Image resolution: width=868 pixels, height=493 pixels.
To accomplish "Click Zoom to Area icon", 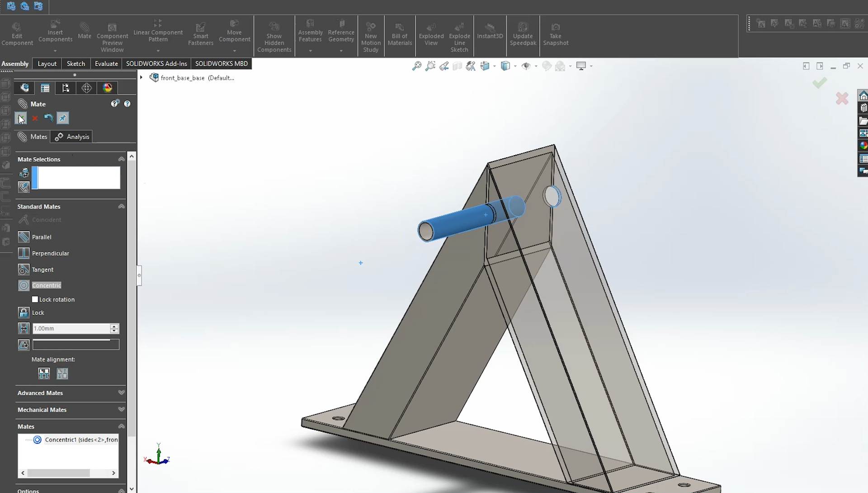I will point(430,66).
